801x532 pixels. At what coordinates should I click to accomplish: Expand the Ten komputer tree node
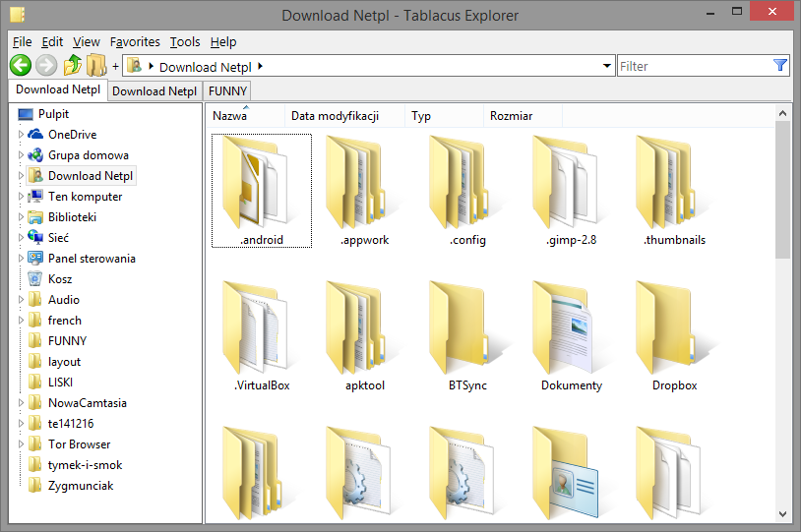pos(21,196)
